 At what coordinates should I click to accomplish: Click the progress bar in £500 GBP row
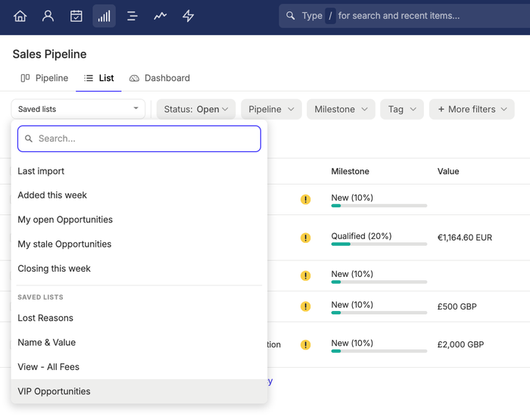379,313
